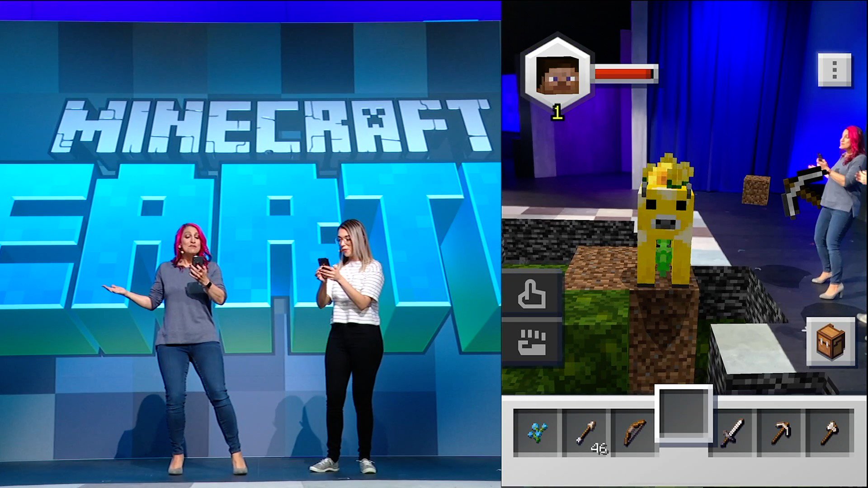Select the sword hotbar slot
Screen dimensions: 868x488
732,432
